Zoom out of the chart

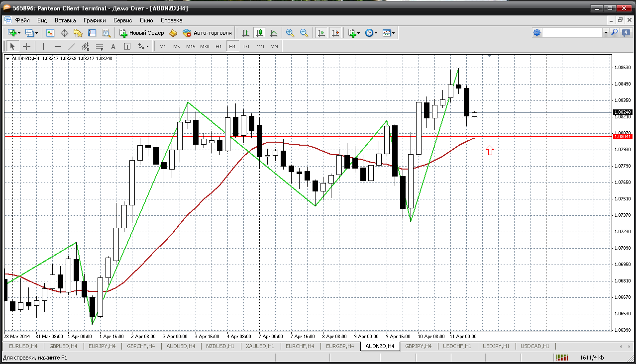304,33
